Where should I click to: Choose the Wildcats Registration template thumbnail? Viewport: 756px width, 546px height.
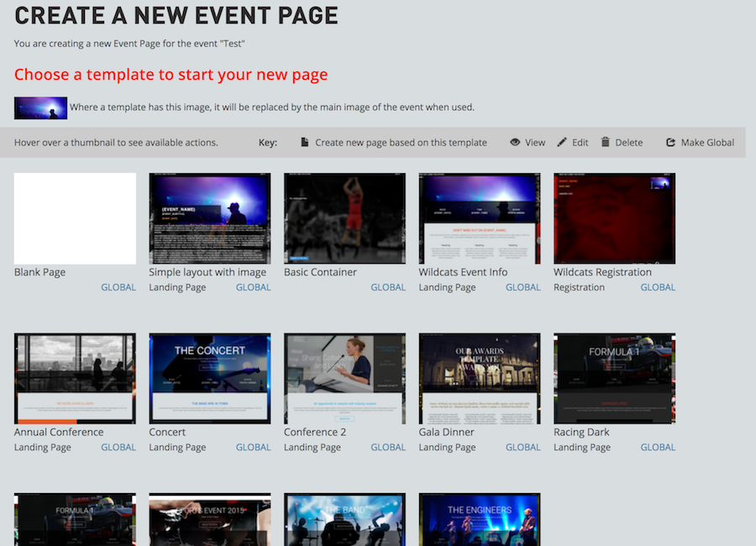tap(614, 218)
